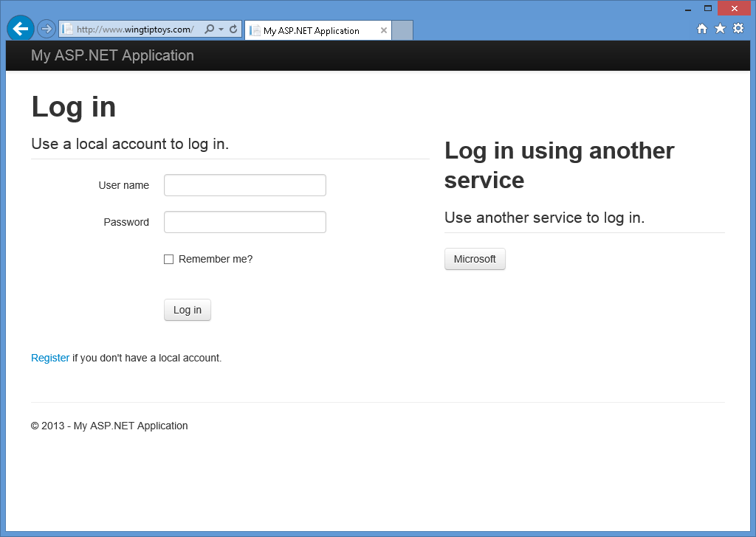Click inside the User name field
756x537 pixels.
pyautogui.click(x=244, y=185)
